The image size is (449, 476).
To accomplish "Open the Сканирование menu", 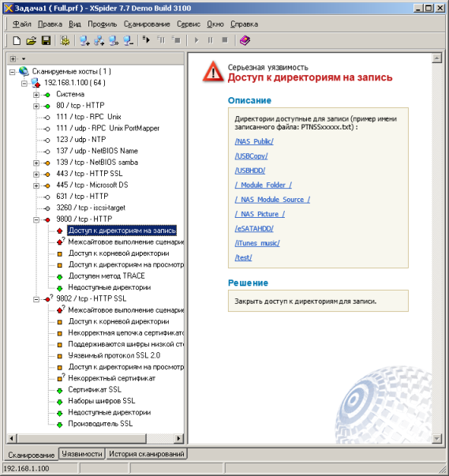I will pos(147,24).
